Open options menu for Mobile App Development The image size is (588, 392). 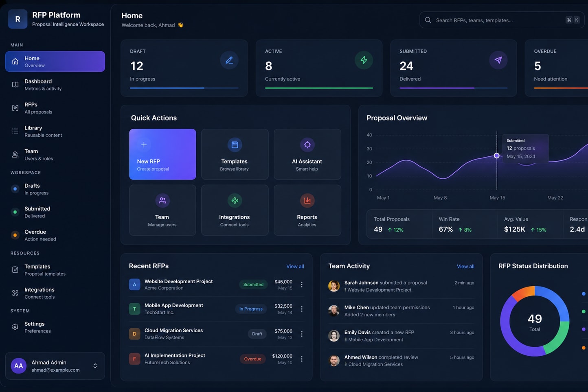click(302, 309)
